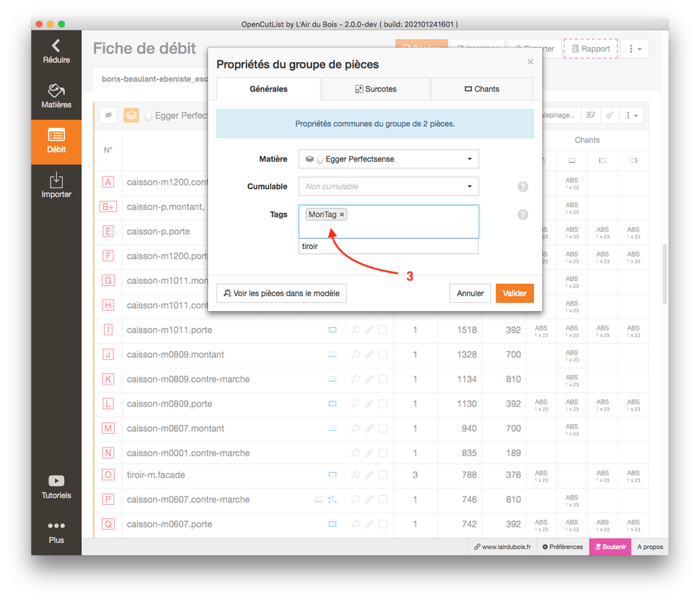Viewport: 700px width, 600px height.
Task: Open the Matières sidebar section
Action: pos(56,96)
